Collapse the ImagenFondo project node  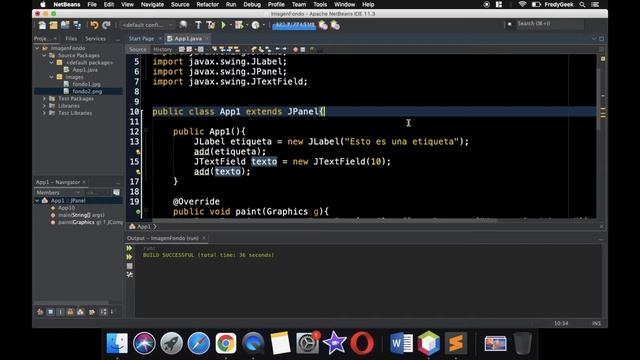[37, 48]
